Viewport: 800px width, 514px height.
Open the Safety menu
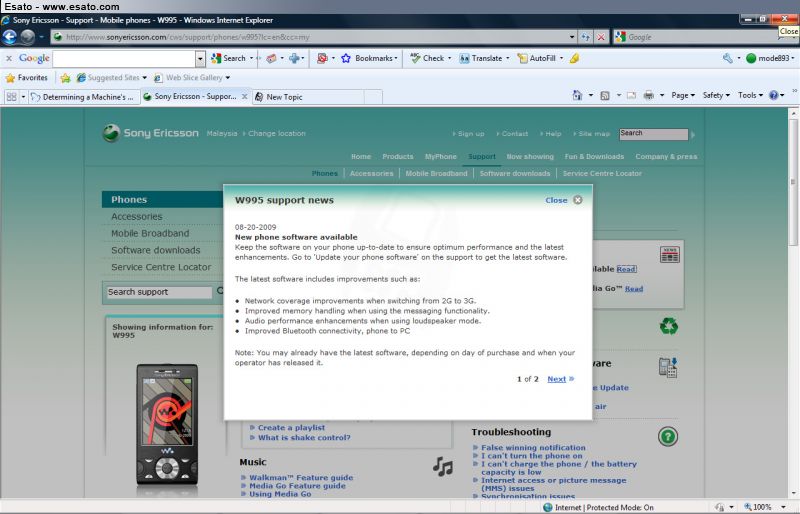click(x=716, y=95)
